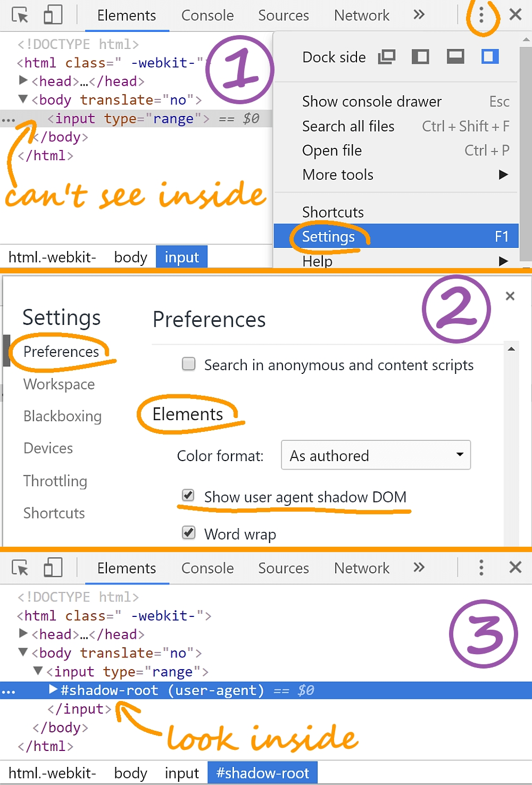Image resolution: width=532 pixels, height=785 pixels.
Task: Open the three-dot DevTools menu at top
Action: tap(481, 15)
